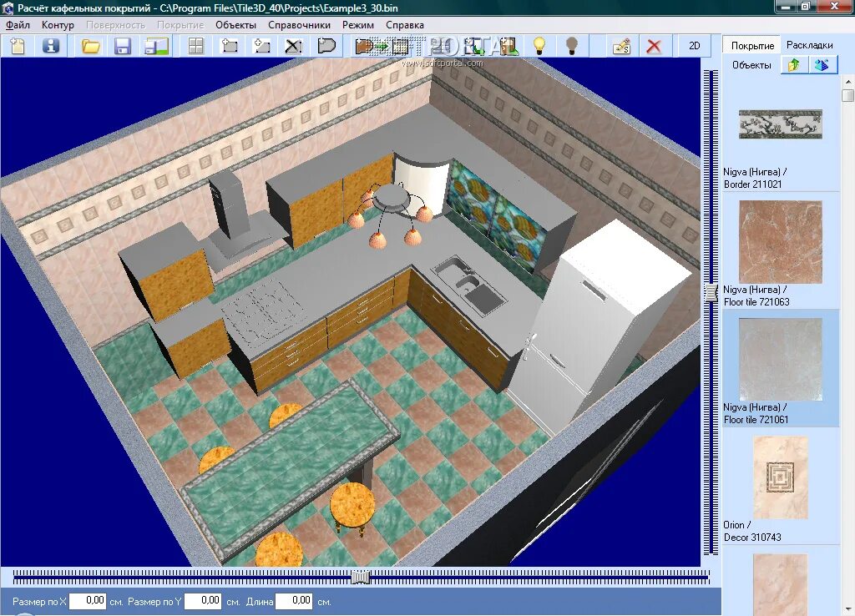855x616 pixels.
Task: Open the Справка menu
Action: [x=405, y=25]
